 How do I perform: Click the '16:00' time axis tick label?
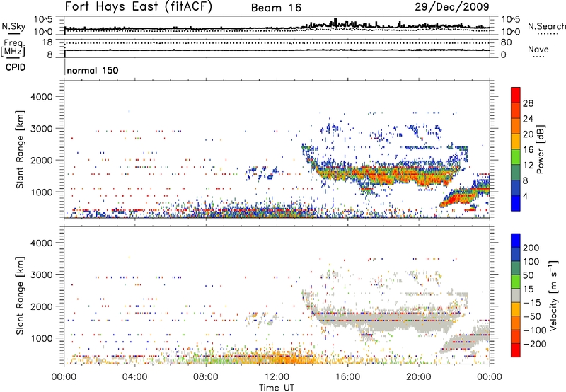click(347, 377)
